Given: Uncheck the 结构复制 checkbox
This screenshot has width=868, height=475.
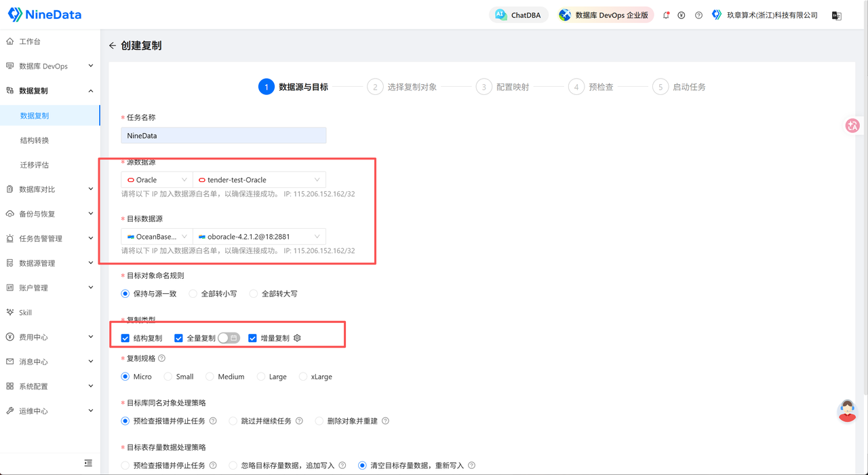Looking at the screenshot, I should pos(125,338).
